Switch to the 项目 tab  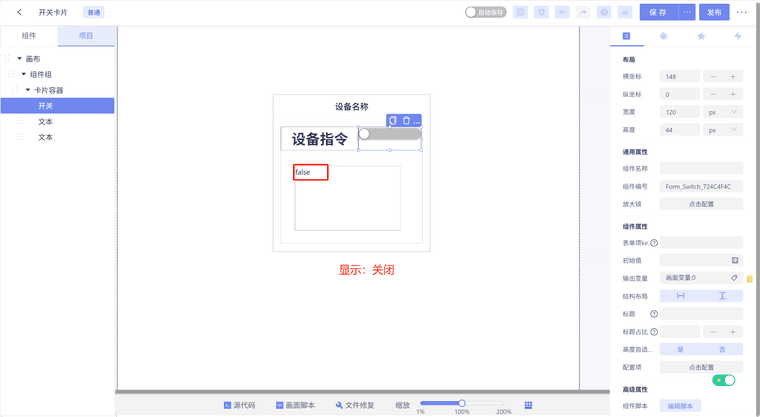click(86, 35)
